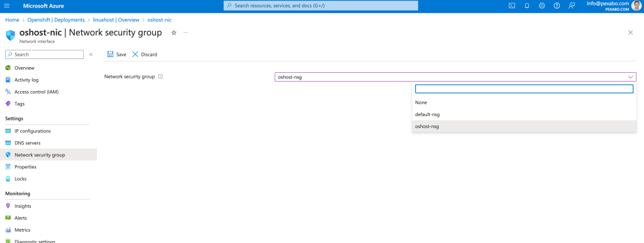This screenshot has height=243, width=644.
Task: Open Openshift | Deployments breadcrumb
Action: pos(56,19)
